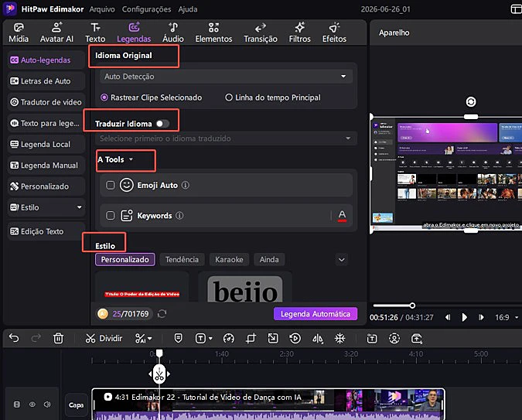
Task: Click the keyword text color A icon
Action: pyautogui.click(x=342, y=216)
